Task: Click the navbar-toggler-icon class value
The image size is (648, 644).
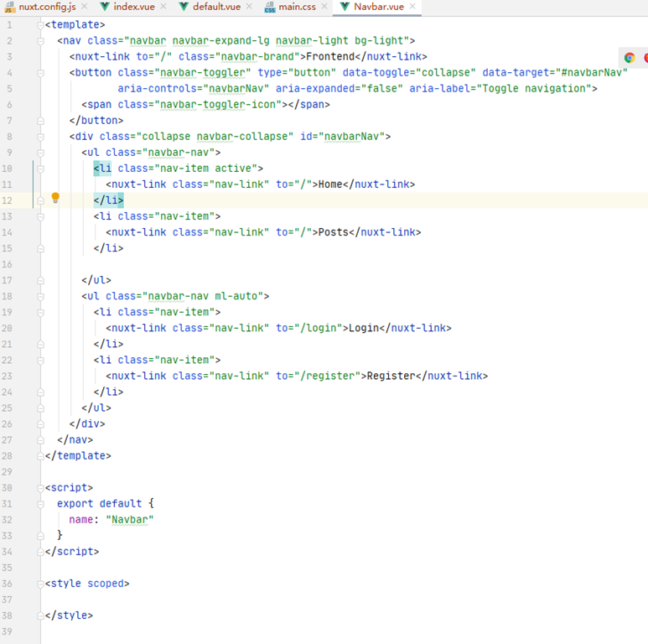Action: click(x=218, y=105)
